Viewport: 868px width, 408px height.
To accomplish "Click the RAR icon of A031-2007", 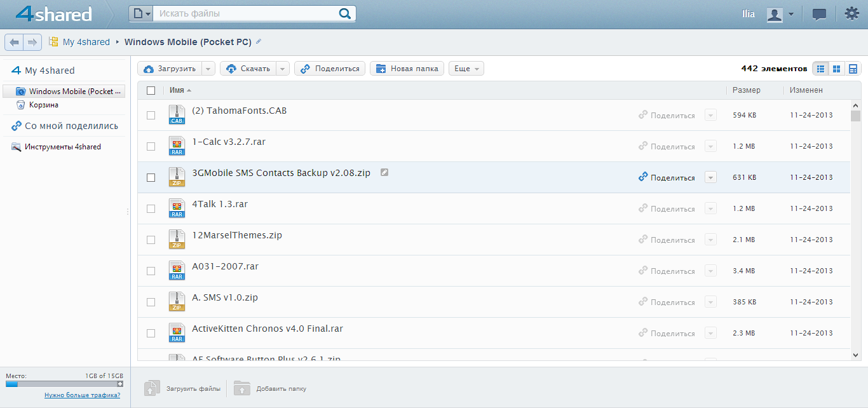I will [177, 271].
